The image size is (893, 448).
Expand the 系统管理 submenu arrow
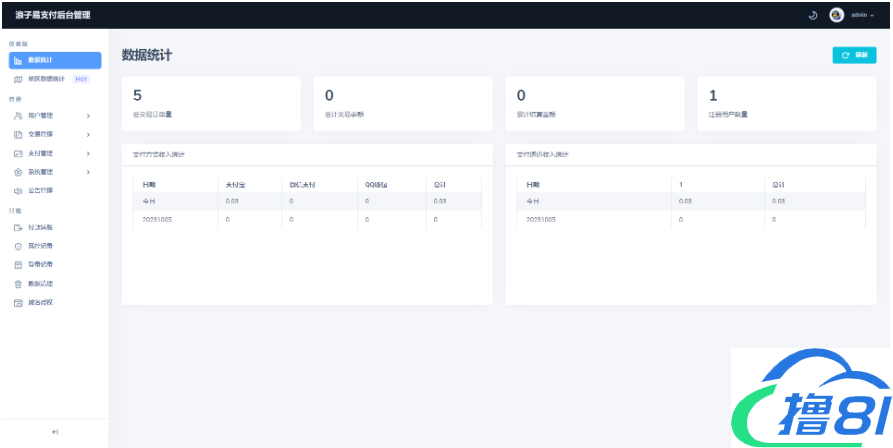(88, 172)
